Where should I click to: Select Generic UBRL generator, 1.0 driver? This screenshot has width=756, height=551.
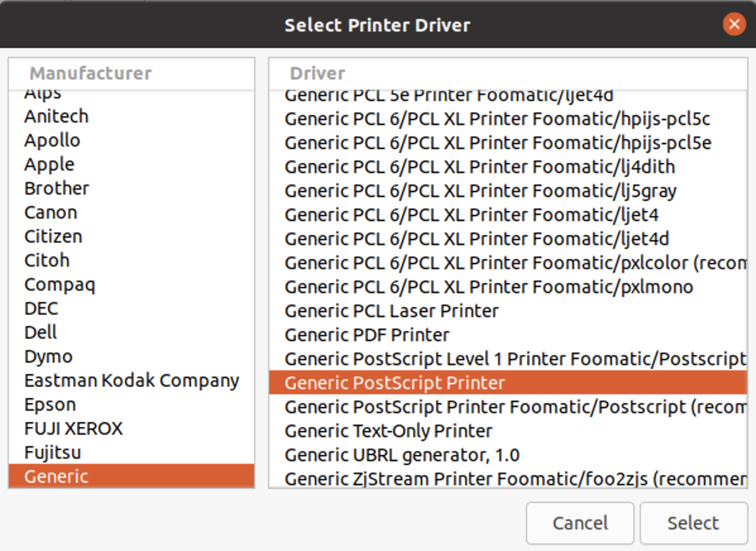tap(402, 455)
